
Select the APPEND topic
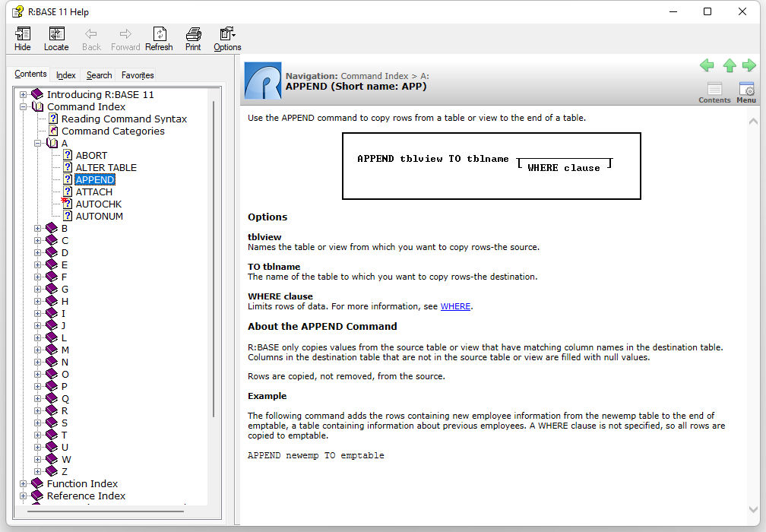[95, 180]
